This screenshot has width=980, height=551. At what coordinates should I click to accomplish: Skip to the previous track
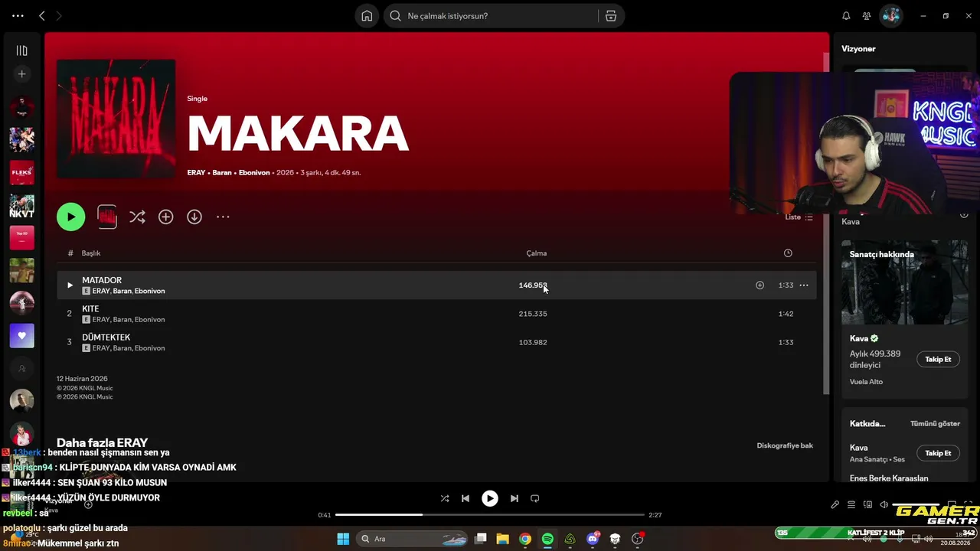[x=465, y=499]
